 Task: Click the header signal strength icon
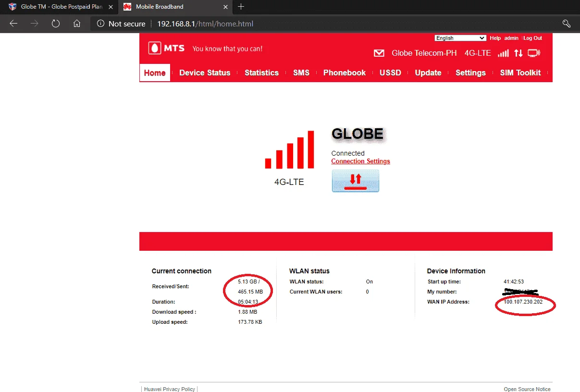(x=503, y=53)
